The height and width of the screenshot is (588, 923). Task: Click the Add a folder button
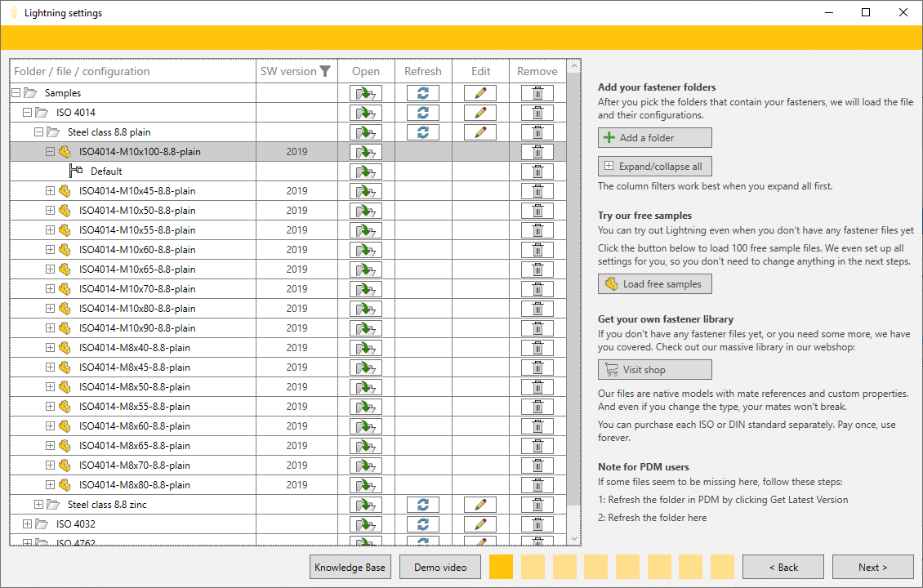(x=654, y=137)
